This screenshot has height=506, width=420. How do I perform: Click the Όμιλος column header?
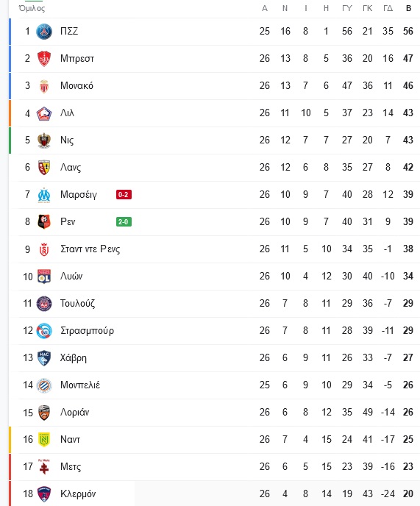coord(32,8)
